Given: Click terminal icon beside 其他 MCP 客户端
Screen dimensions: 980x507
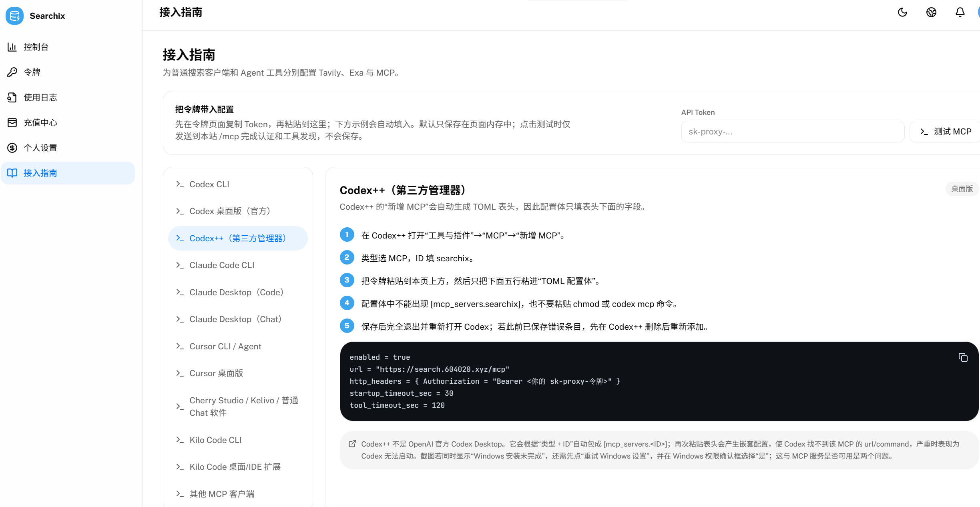Looking at the screenshot, I should (x=180, y=494).
